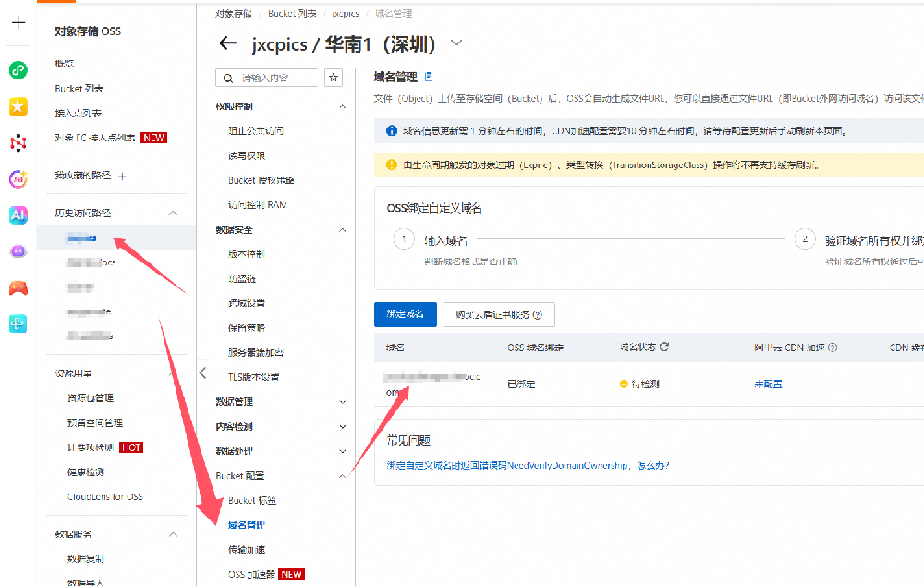
Task: Select 域名管理 under Bucket 配置
Action: 247,525
